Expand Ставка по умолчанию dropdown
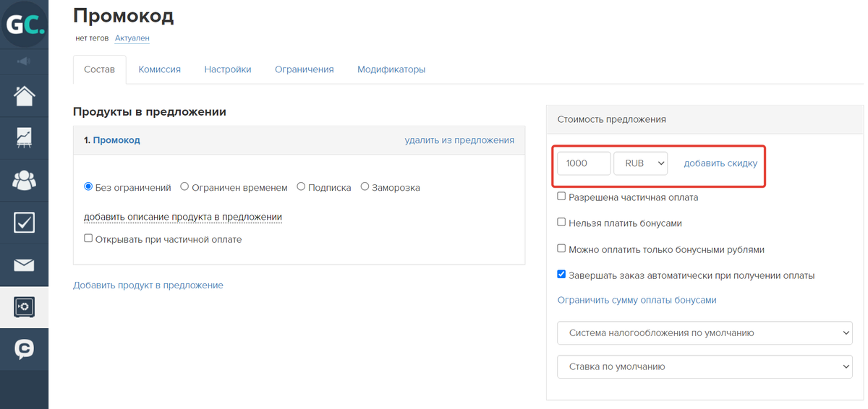The image size is (868, 409). tap(705, 366)
